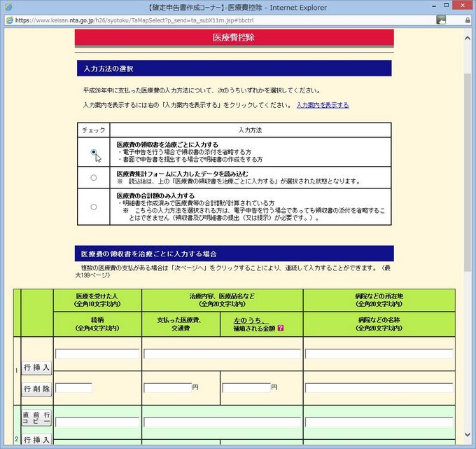Click the vertical scrollbar up arrow
The height and width of the screenshot is (449, 476).
pos(469,33)
